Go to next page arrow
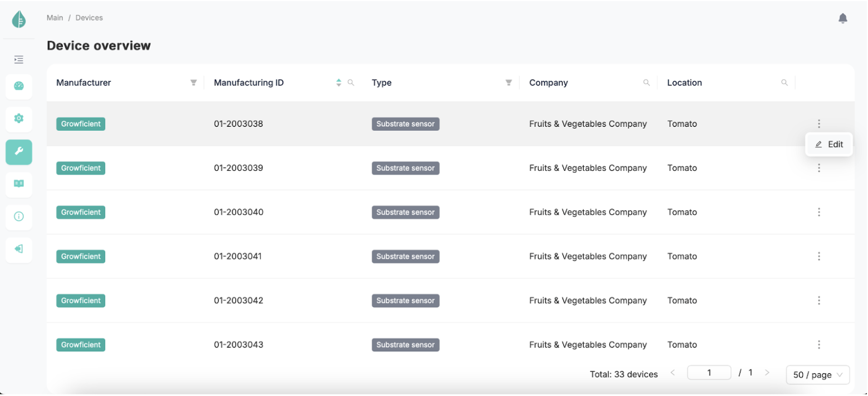 point(767,373)
